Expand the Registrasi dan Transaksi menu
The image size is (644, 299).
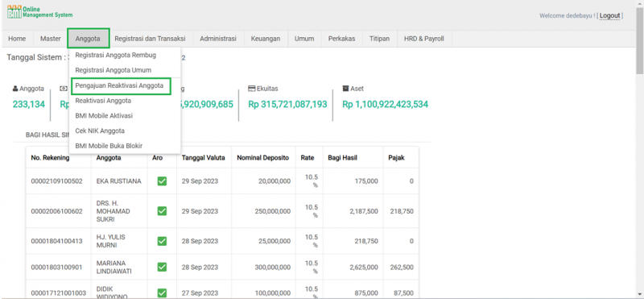click(x=150, y=39)
